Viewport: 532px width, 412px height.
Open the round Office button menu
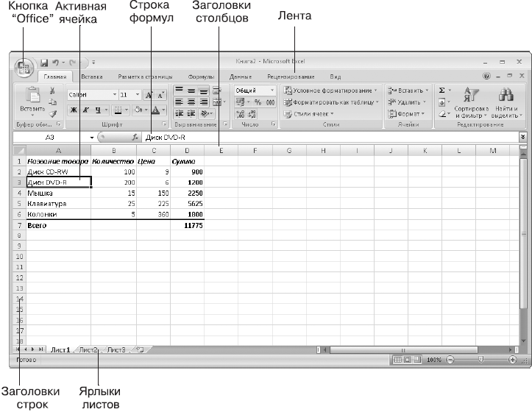coord(24,67)
